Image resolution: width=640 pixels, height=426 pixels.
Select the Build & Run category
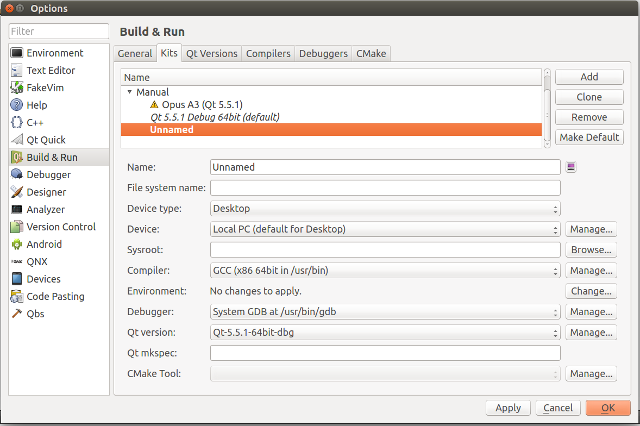(x=59, y=158)
